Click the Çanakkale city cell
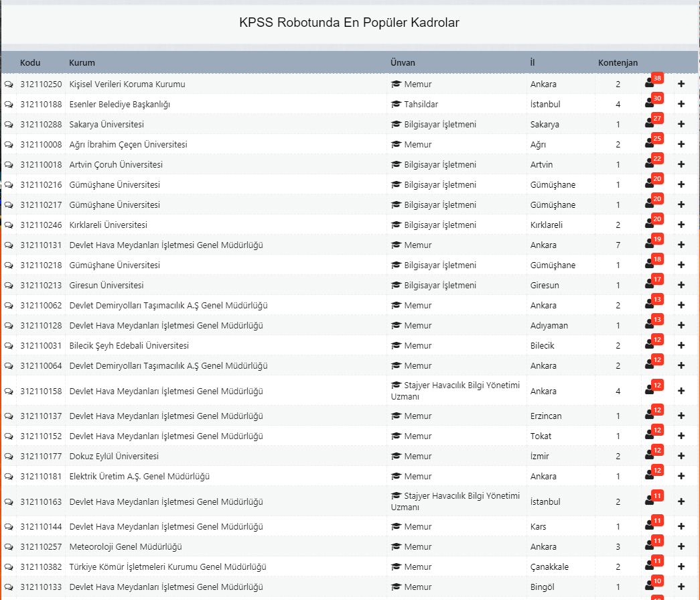700x600 pixels. tap(549, 567)
